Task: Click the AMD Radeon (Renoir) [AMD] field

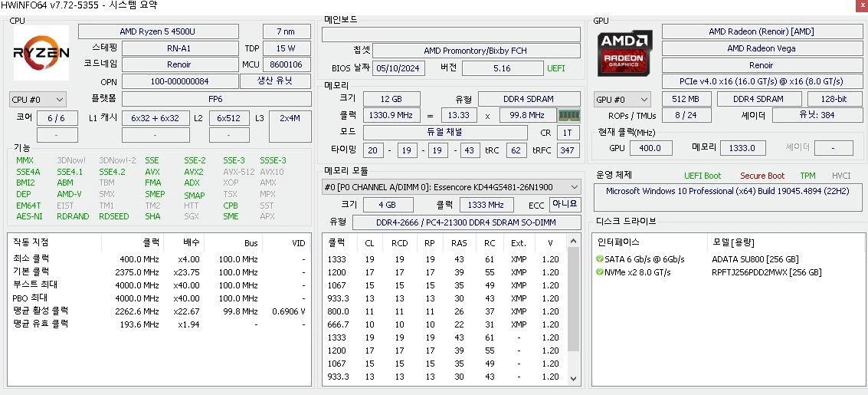Action: click(x=762, y=31)
